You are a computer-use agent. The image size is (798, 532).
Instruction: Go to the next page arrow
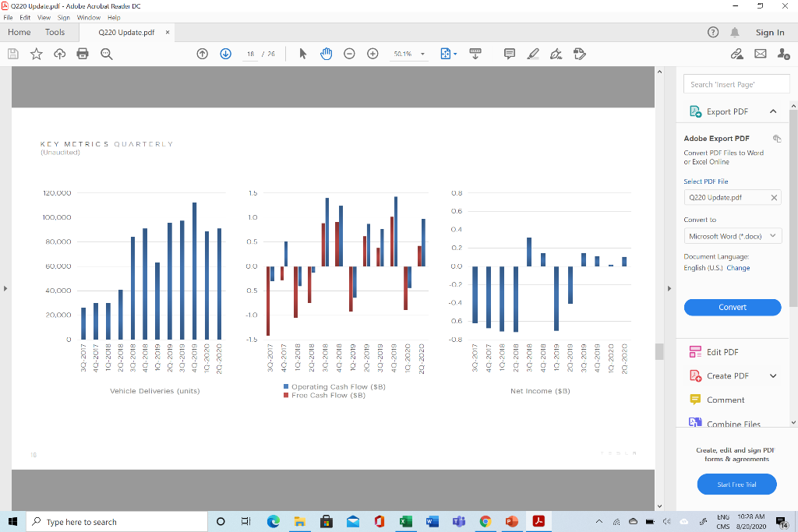pyautogui.click(x=225, y=54)
